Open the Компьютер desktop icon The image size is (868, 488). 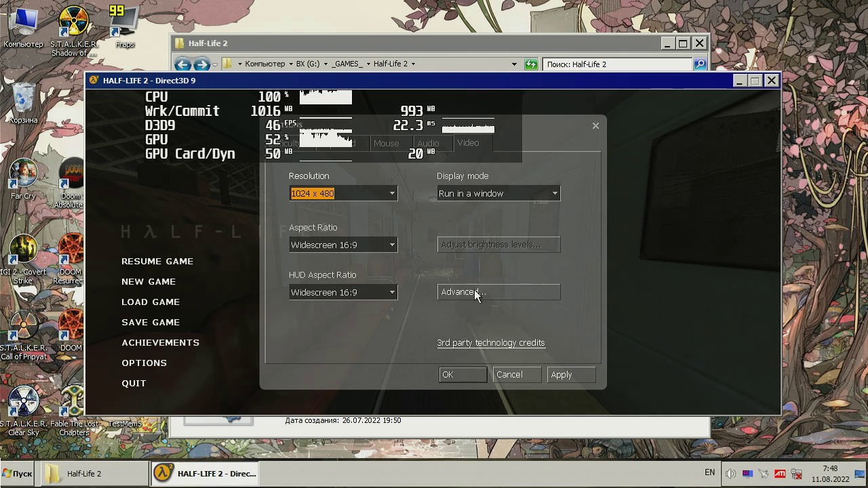click(x=23, y=27)
